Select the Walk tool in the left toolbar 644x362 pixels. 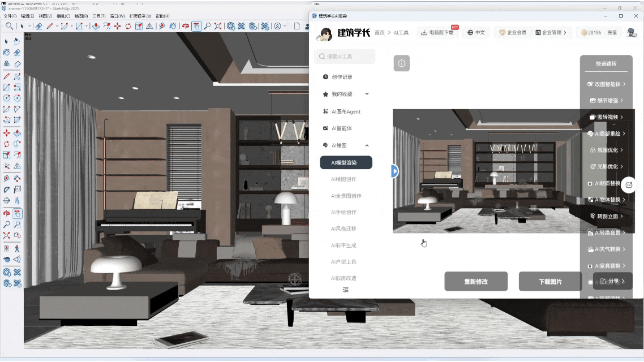pos(17,248)
